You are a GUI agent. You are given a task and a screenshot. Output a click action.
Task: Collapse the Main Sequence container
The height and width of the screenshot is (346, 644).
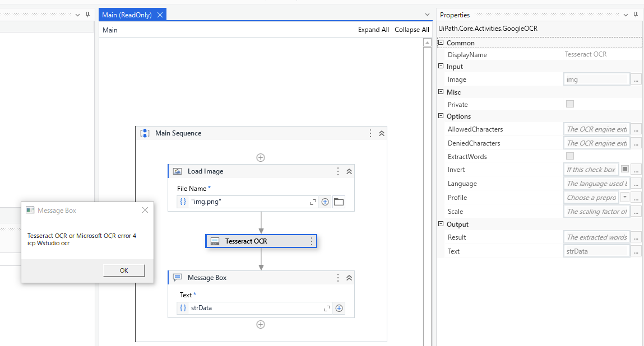(x=382, y=133)
